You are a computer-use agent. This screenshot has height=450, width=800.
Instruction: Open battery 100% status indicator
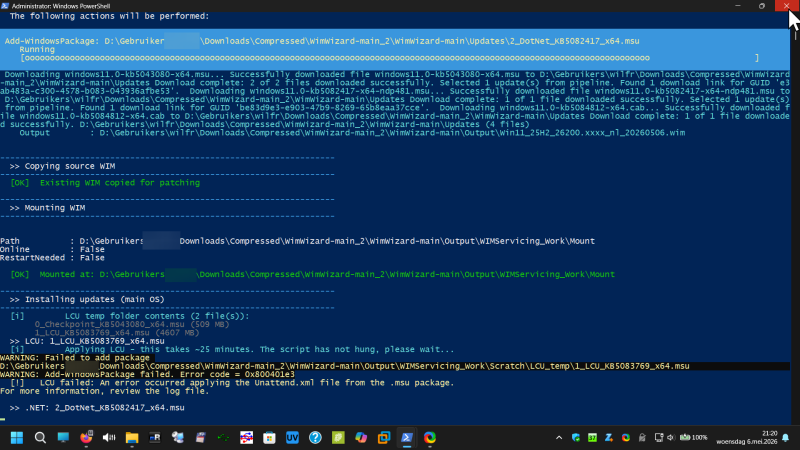[693, 438]
